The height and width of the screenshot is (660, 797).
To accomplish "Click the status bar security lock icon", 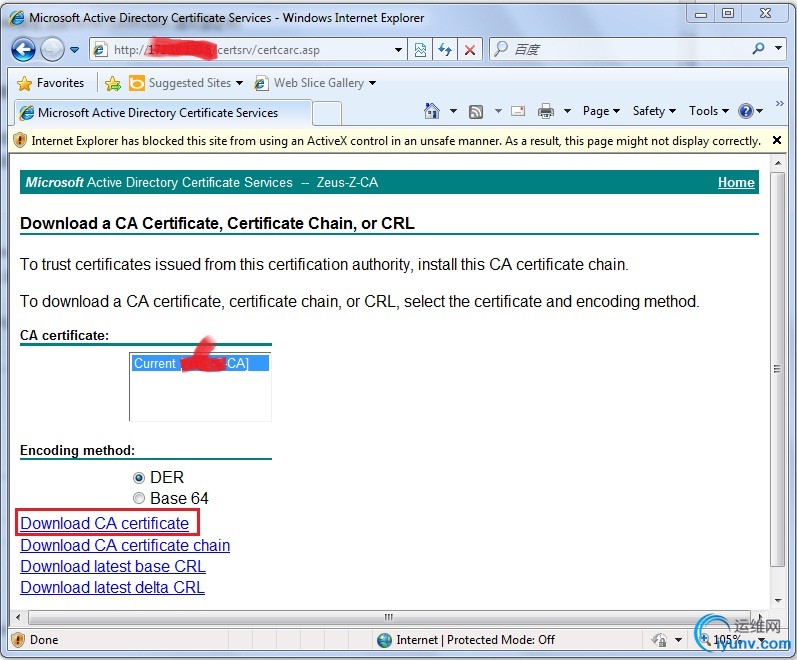I will 659,640.
